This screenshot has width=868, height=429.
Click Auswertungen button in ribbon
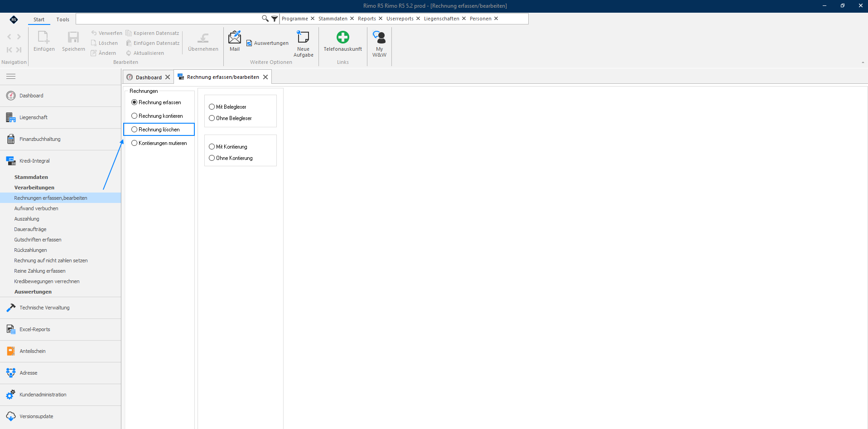267,43
